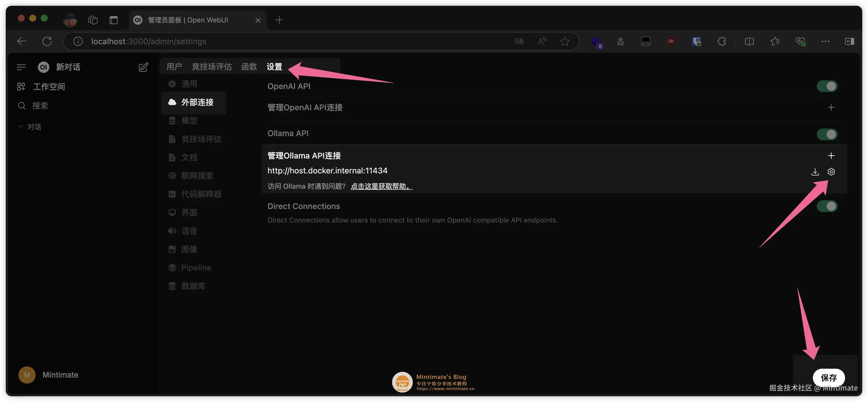This screenshot has width=868, height=402.
Task: Click the 保存 save button
Action: pos(829,378)
